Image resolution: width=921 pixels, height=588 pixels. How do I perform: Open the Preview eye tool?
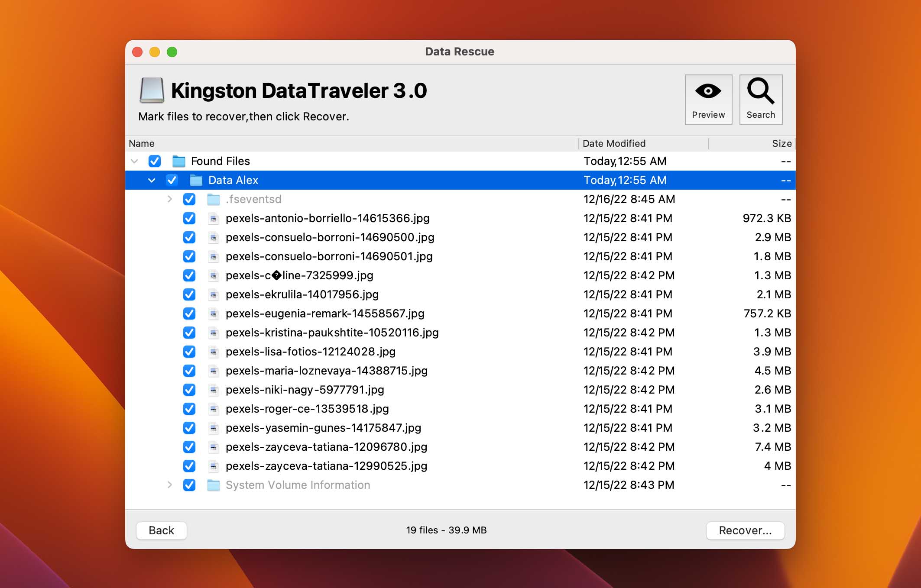[x=708, y=100]
